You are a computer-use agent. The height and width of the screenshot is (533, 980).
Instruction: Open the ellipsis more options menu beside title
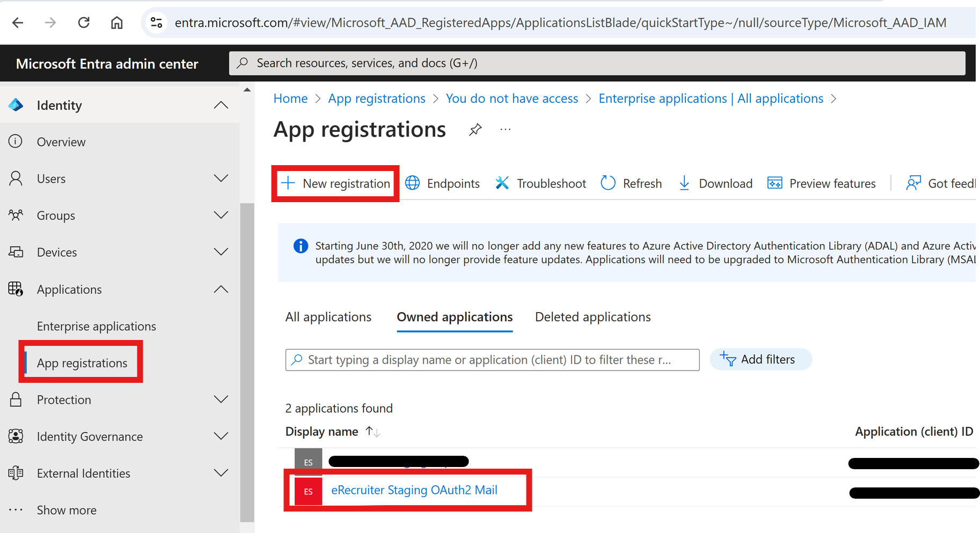tap(506, 129)
